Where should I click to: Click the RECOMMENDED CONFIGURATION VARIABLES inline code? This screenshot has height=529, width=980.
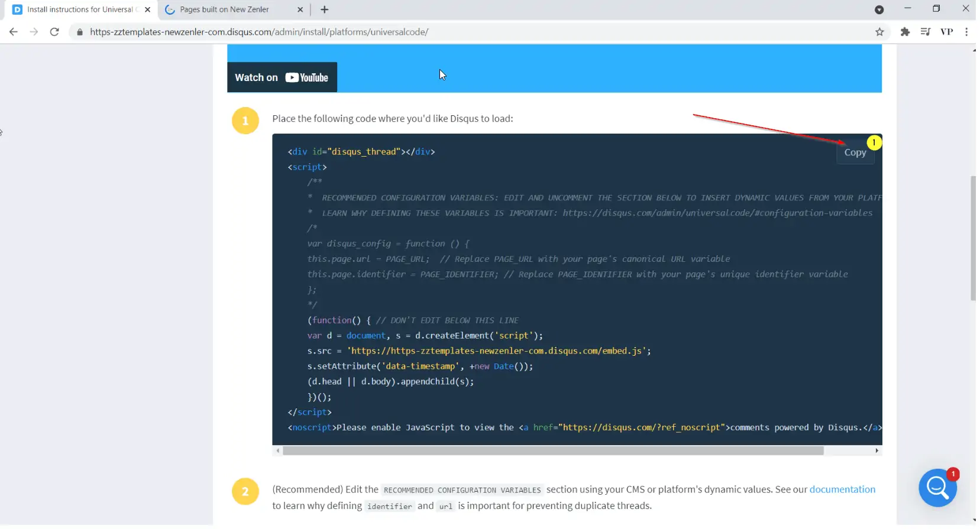(462, 490)
